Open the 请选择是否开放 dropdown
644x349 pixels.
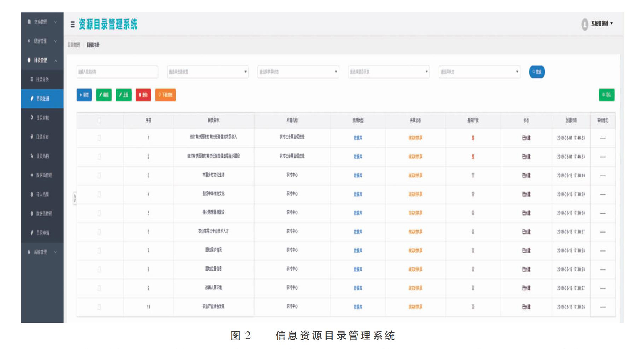[389, 72]
